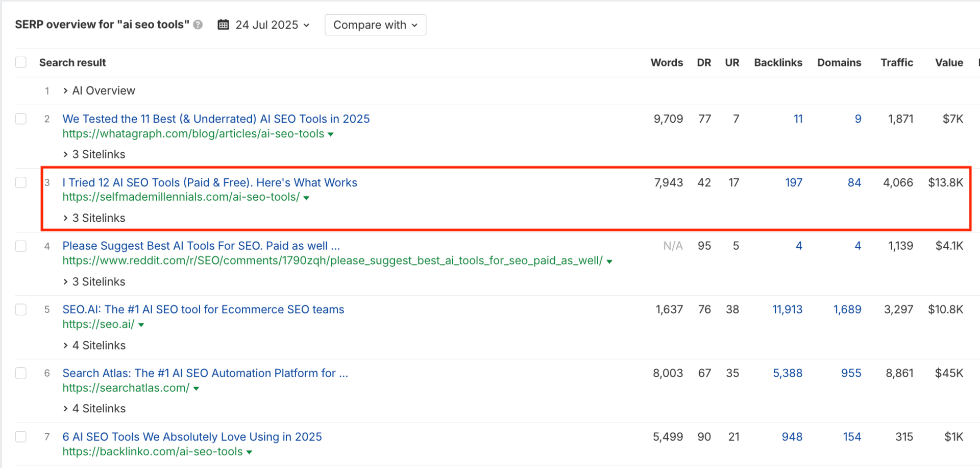Visit the https://seo.ai/ URL link
This screenshot has height=468, width=980.
coord(99,324)
